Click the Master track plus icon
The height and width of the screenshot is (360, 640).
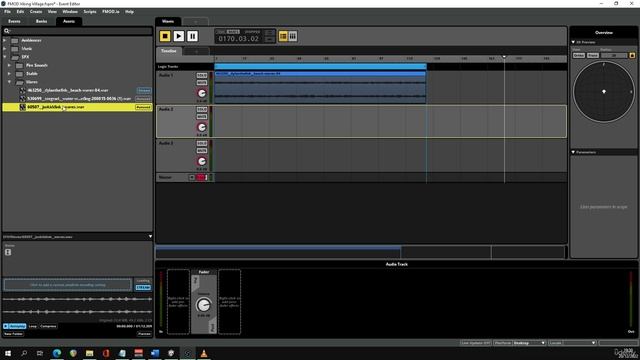pos(191,177)
